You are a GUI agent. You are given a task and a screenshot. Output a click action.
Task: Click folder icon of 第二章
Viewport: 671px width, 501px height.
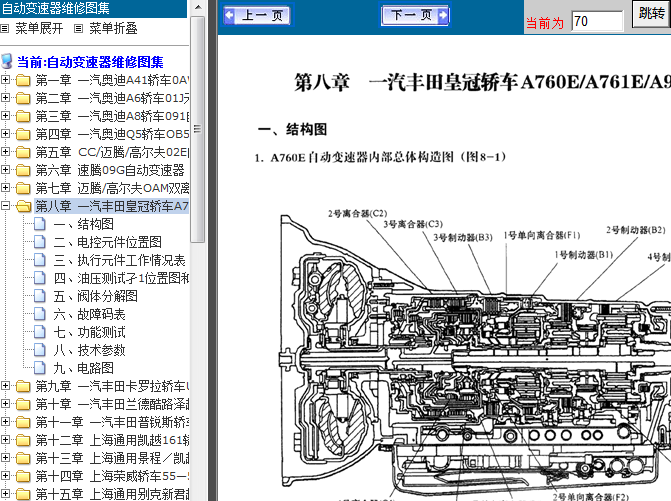tap(23, 98)
